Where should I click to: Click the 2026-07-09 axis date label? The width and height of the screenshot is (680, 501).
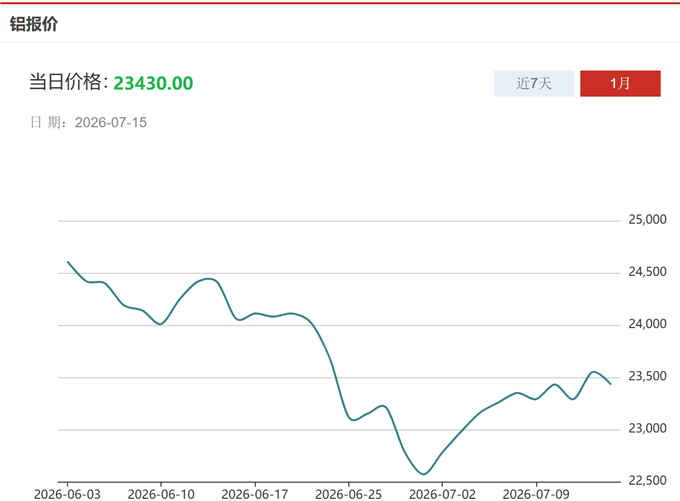536,494
